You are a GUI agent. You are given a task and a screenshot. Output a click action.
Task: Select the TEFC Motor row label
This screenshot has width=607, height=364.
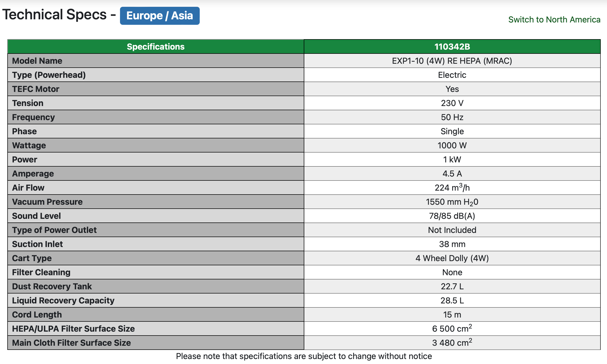pyautogui.click(x=36, y=89)
